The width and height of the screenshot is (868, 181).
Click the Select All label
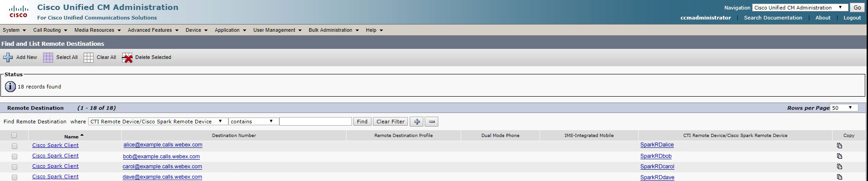click(67, 58)
